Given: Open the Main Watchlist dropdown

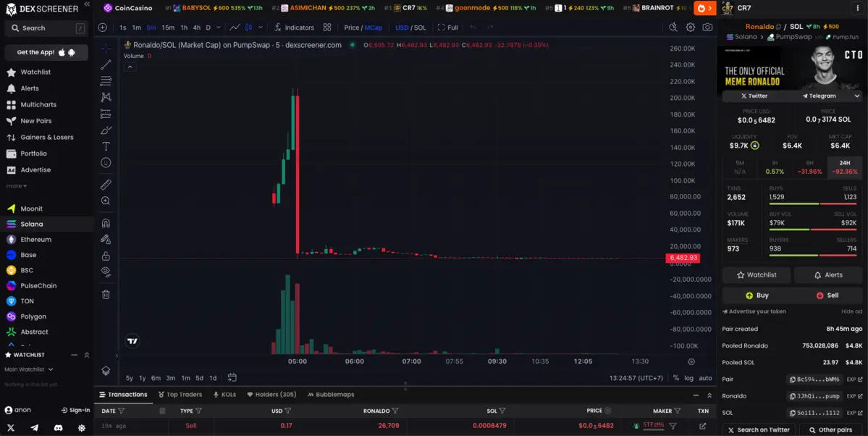Looking at the screenshot, I should click(29, 369).
